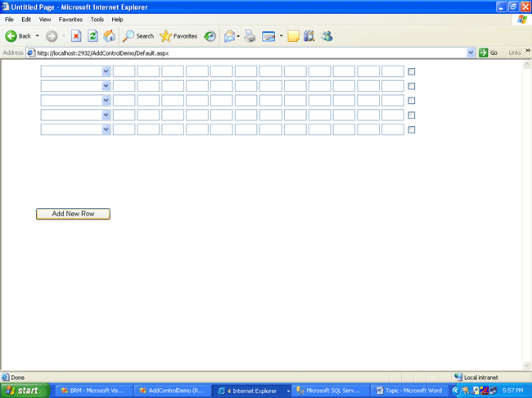
Task: Click the 5:57 PM taskbar clock
Action: (512, 391)
